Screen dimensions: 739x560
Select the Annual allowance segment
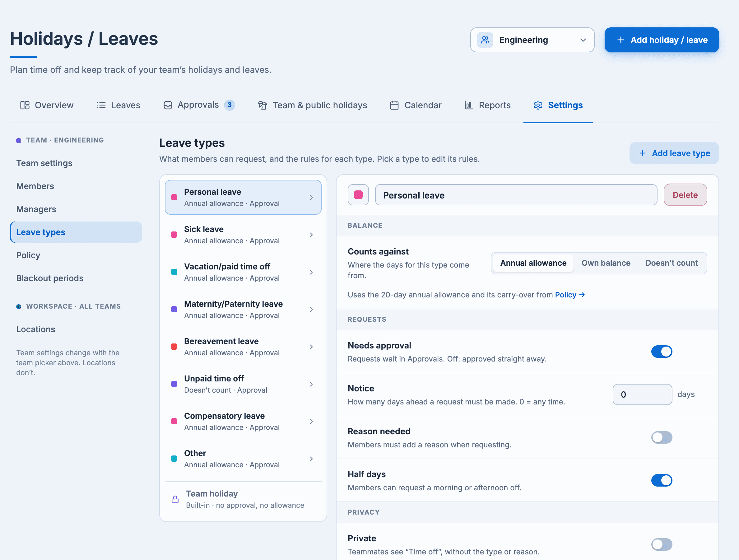pyautogui.click(x=533, y=263)
